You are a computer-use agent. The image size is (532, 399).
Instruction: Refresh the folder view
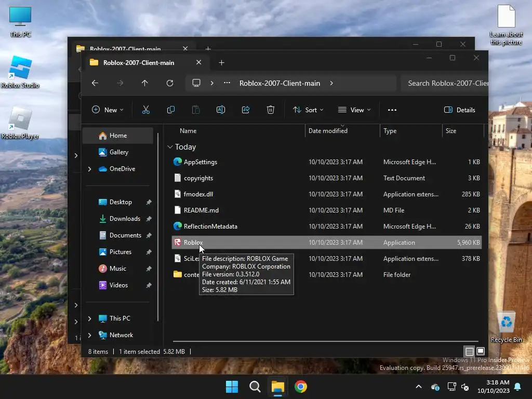pyautogui.click(x=170, y=83)
